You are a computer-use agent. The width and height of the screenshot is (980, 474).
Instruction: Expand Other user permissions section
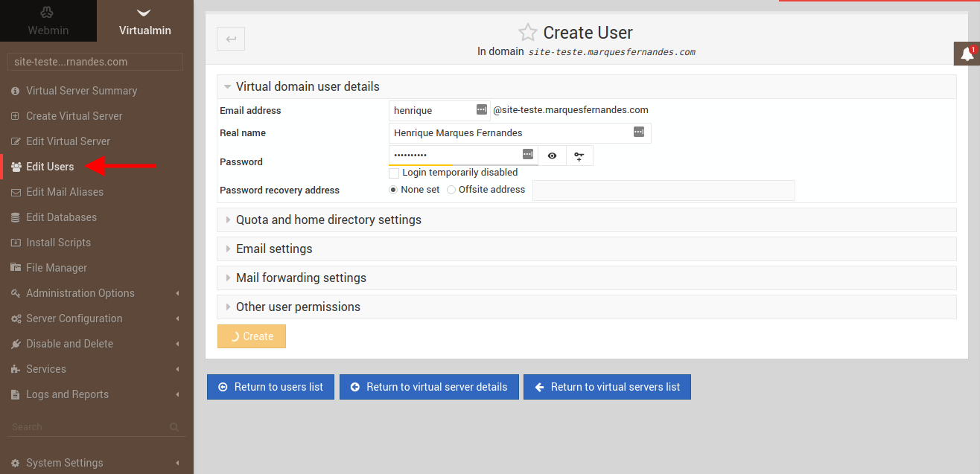coord(586,307)
